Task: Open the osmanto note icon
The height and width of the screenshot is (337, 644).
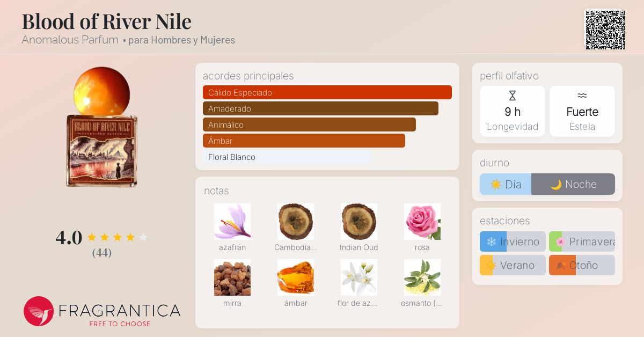Action: (x=422, y=277)
